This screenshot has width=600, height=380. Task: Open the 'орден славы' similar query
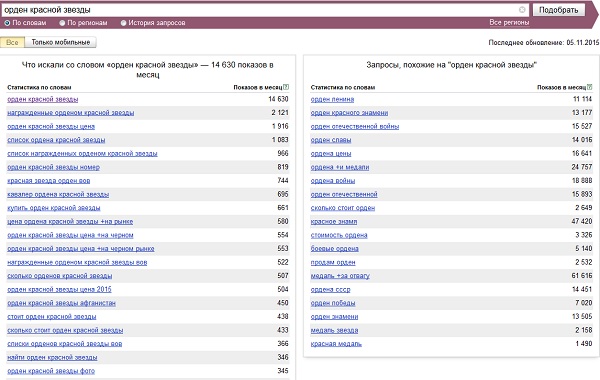point(331,140)
